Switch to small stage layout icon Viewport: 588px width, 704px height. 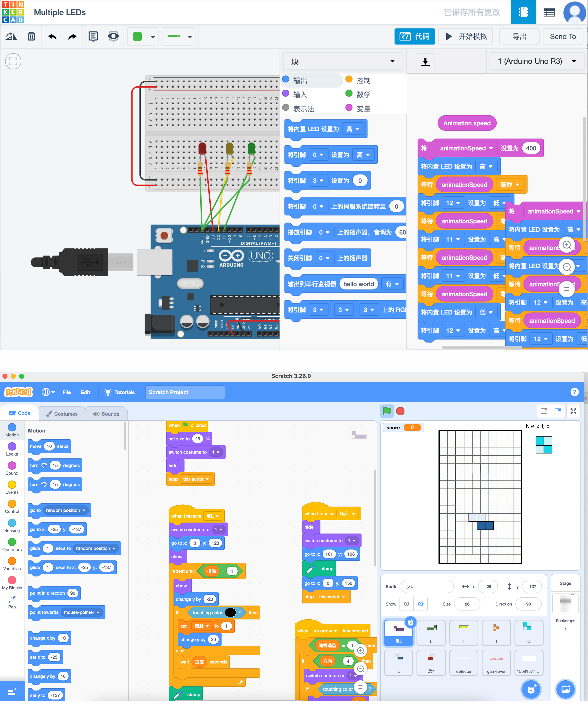[544, 411]
